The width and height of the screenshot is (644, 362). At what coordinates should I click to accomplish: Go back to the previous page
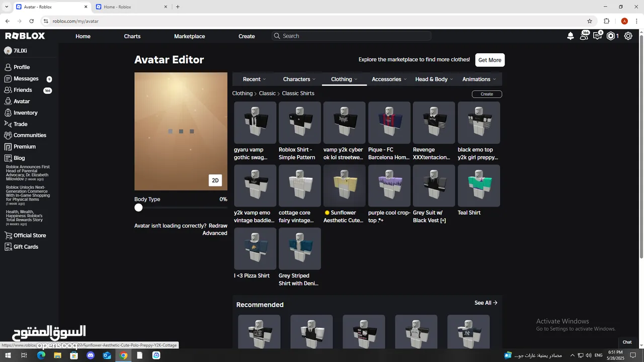click(7, 21)
